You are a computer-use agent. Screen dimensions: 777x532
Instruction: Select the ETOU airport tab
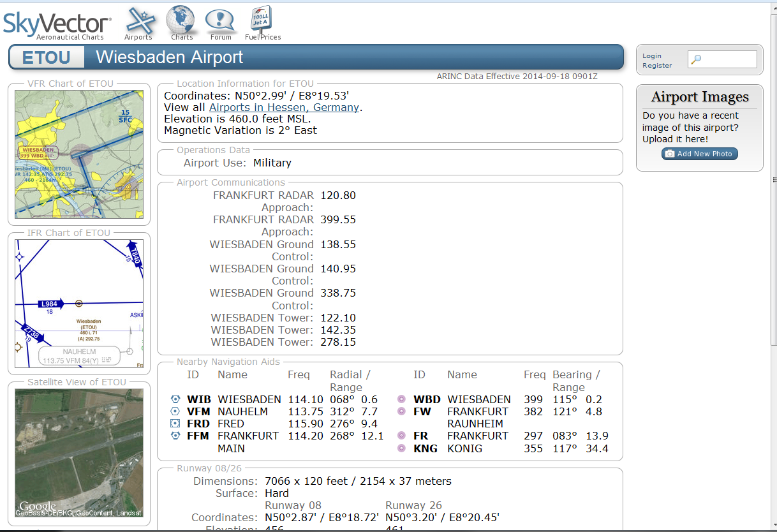tap(47, 57)
